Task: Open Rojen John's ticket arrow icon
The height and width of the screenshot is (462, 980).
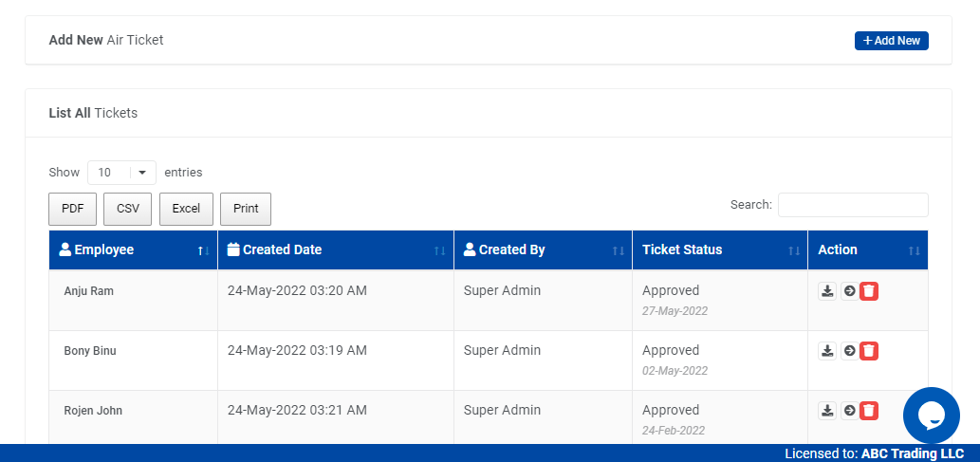Action: (x=849, y=411)
